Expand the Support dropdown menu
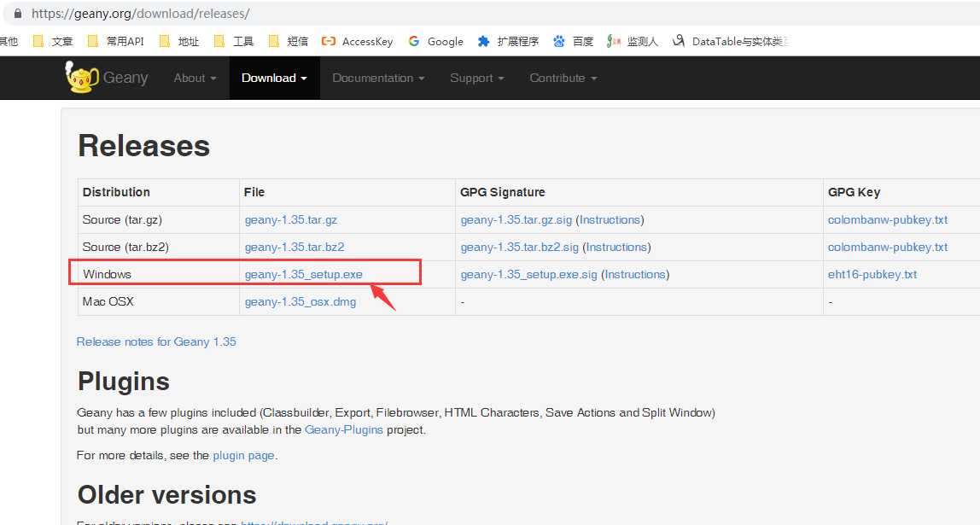This screenshot has width=980, height=525. 477,79
